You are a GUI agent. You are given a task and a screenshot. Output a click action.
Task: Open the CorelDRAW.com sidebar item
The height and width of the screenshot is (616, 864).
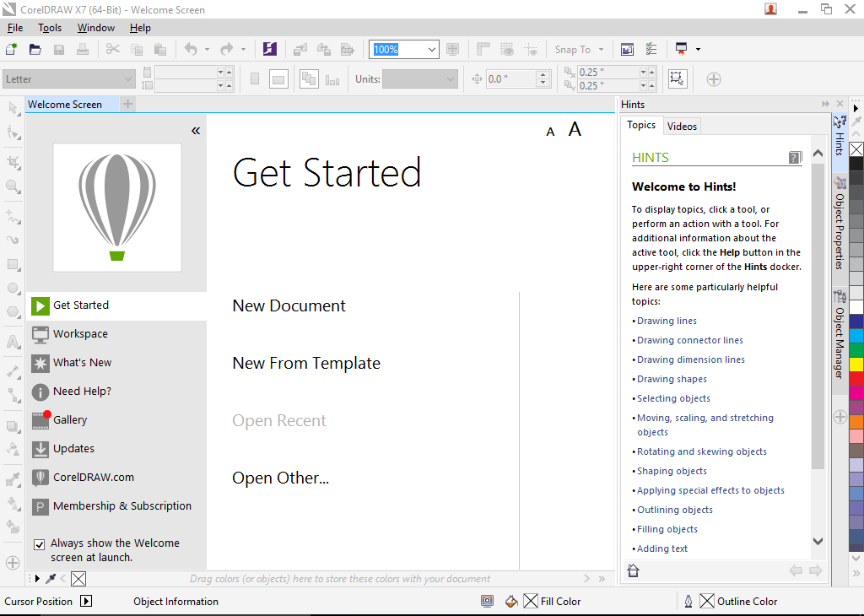(116, 477)
